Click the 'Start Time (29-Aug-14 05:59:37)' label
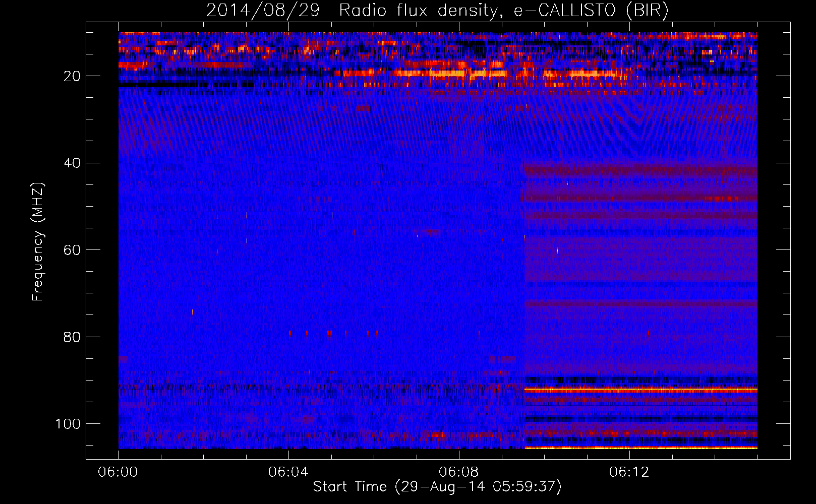 pyautogui.click(x=437, y=486)
